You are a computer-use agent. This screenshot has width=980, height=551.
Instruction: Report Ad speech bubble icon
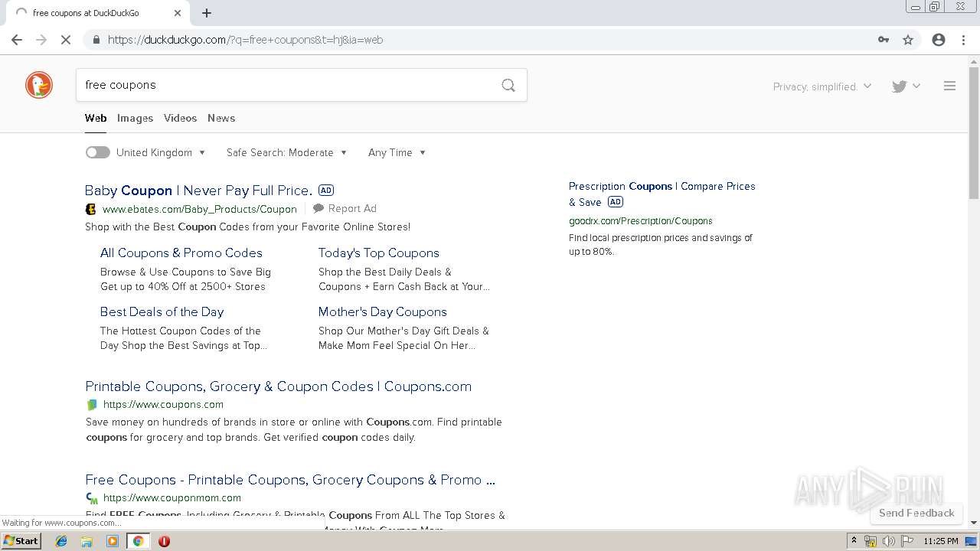click(x=318, y=208)
